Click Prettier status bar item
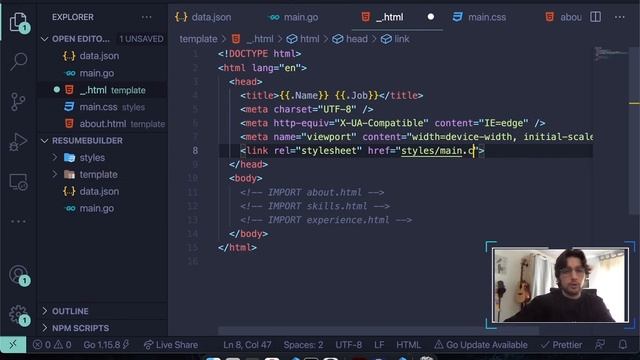The width and height of the screenshot is (640, 360). tap(562, 345)
